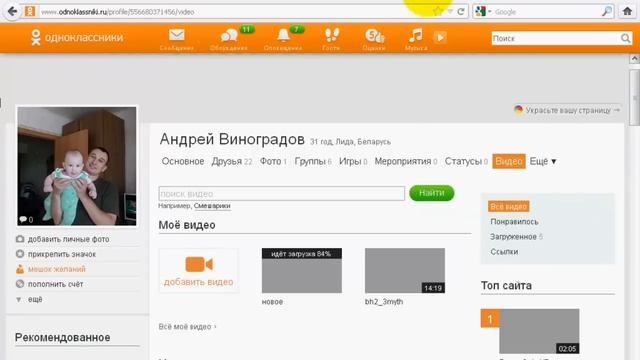
Task: Click the green Найти button
Action: click(x=431, y=193)
